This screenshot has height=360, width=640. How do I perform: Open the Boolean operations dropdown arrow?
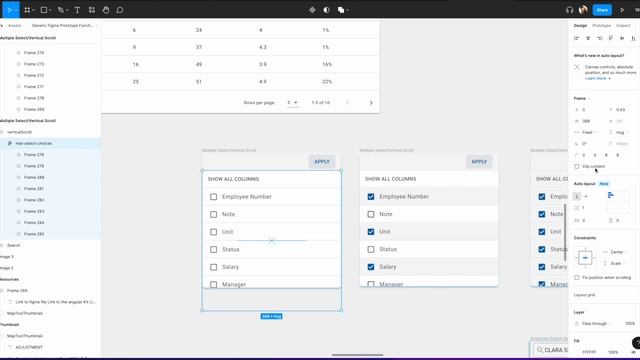click(x=347, y=10)
